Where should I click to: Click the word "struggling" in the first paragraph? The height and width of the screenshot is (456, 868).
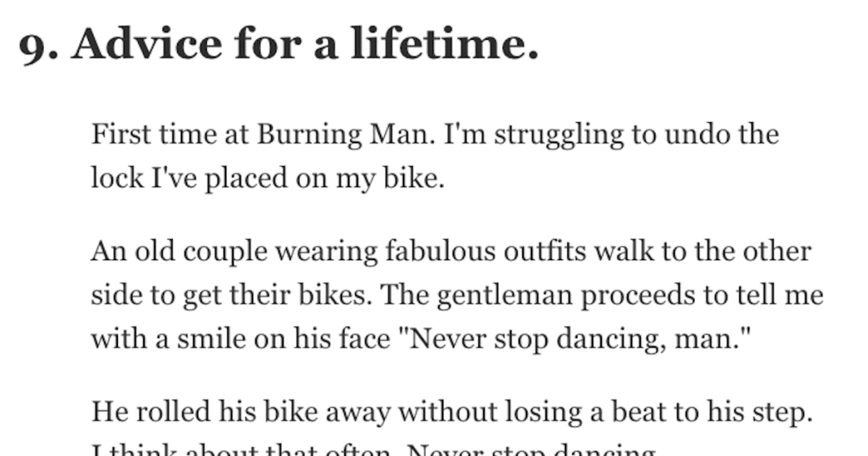click(x=559, y=136)
